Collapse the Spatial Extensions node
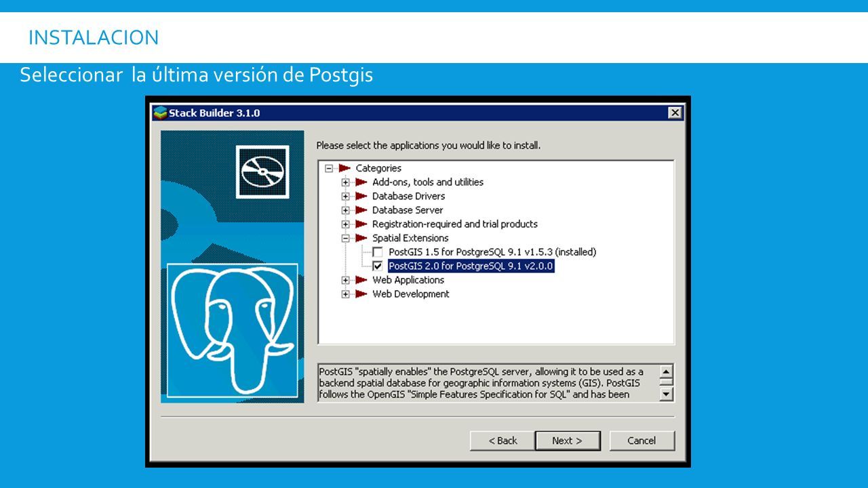Image resolution: width=868 pixels, height=488 pixels. [x=346, y=239]
